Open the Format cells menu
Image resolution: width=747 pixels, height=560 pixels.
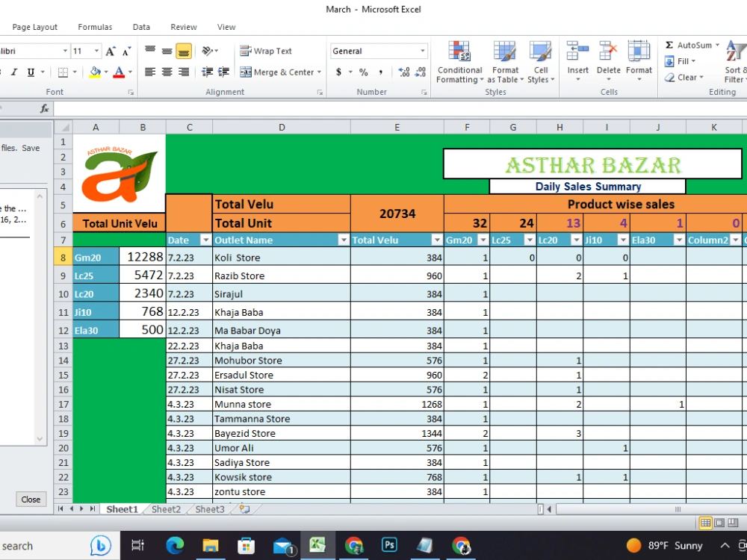639,61
